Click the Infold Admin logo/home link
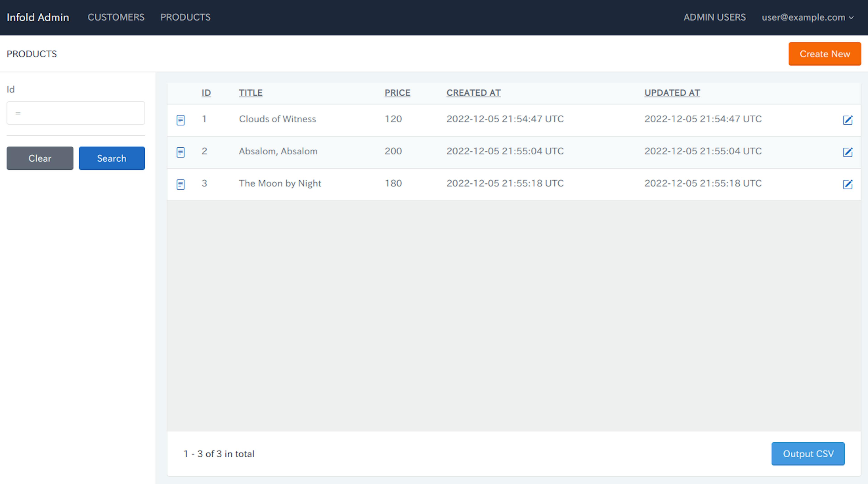This screenshot has height=484, width=868. [38, 17]
